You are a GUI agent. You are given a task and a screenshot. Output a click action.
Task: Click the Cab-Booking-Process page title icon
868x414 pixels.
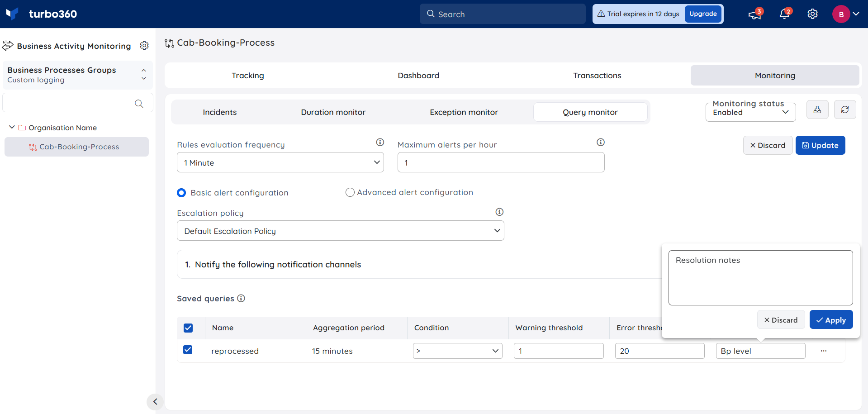[169, 43]
